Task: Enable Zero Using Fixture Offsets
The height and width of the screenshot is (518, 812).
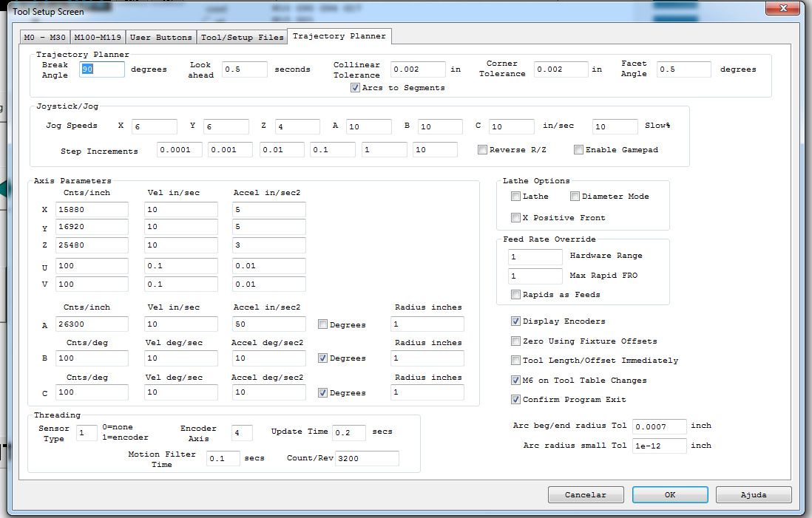Action: [x=515, y=341]
